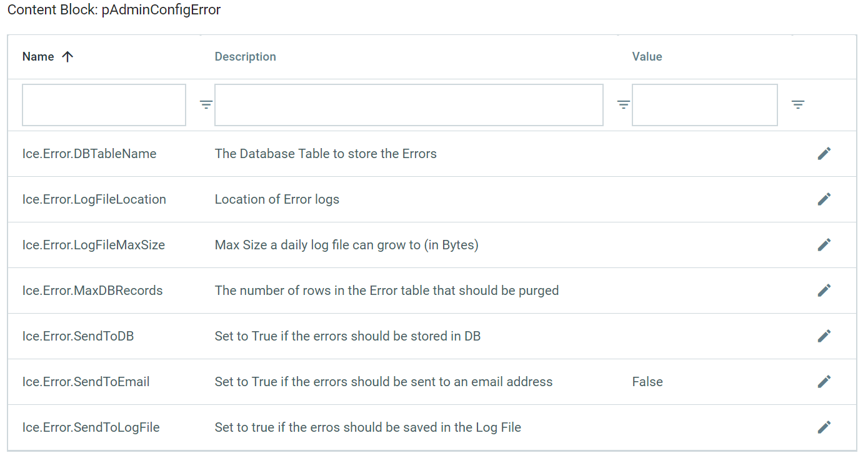The image size is (868, 463).
Task: Sort by the Name column header
Action: click(38, 57)
